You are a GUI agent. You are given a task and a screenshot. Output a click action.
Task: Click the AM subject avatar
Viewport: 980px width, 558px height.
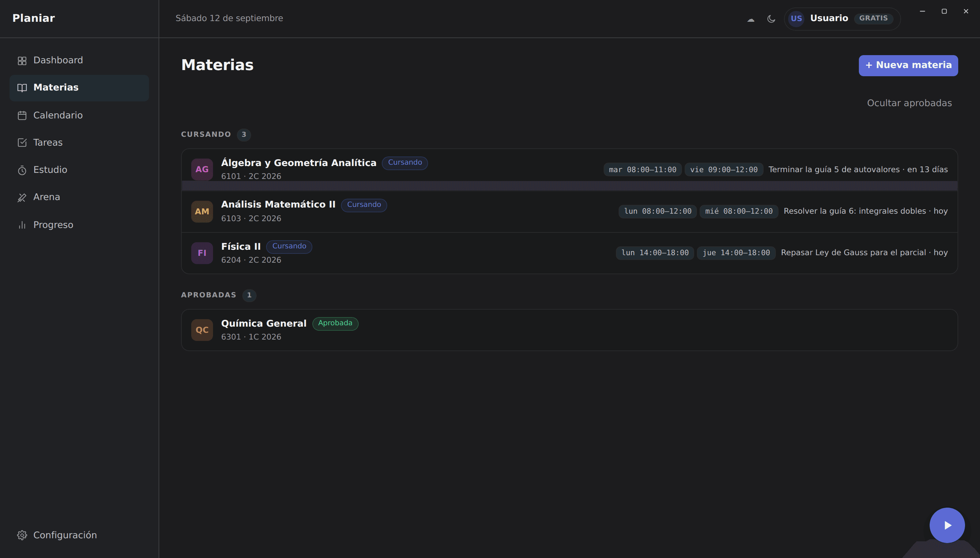(x=202, y=212)
